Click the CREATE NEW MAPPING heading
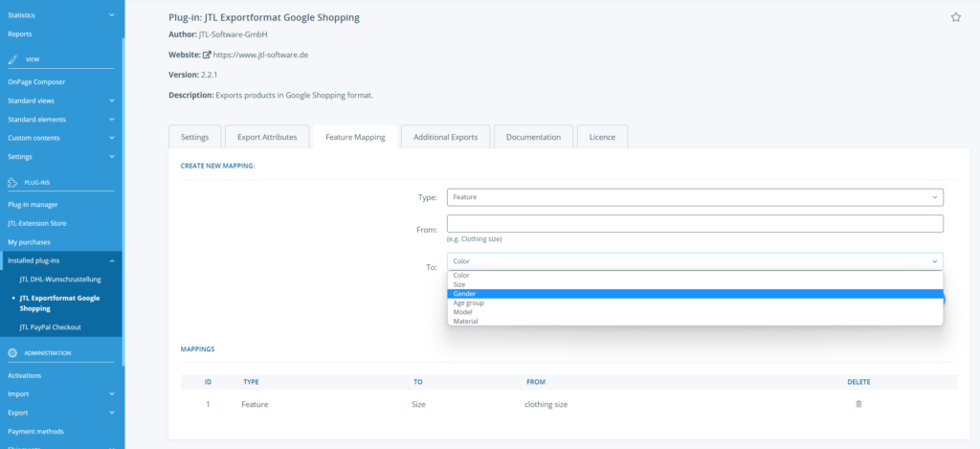Screen dimensions: 980x449 217,167
